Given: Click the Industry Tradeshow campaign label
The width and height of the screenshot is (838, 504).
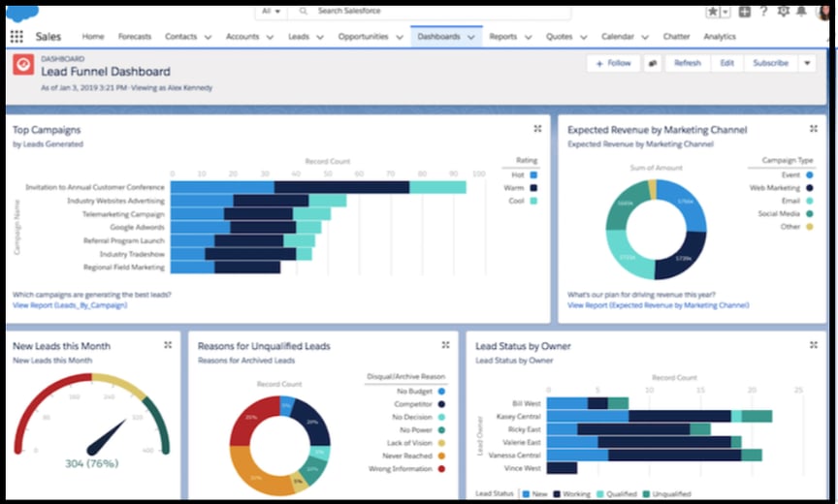Looking at the screenshot, I should click(132, 254).
